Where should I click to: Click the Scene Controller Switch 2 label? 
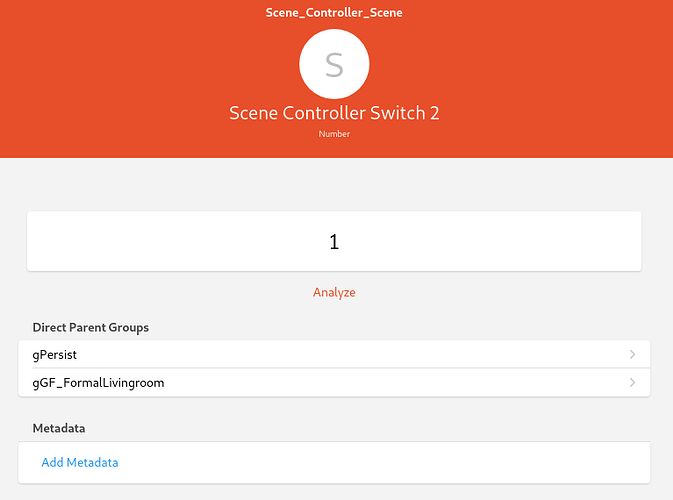[x=334, y=113]
